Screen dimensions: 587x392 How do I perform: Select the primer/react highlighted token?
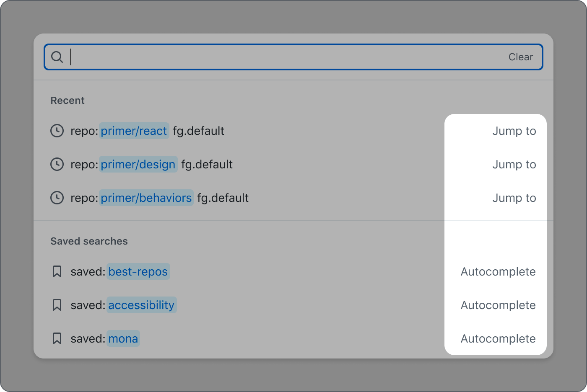click(x=134, y=131)
